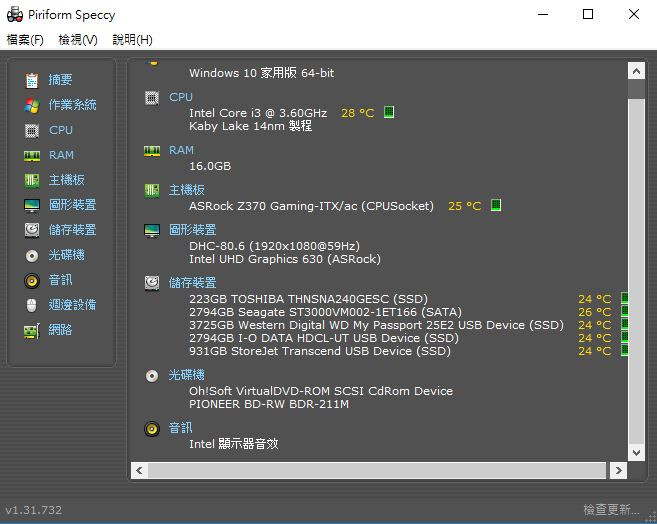Viewport: 657px width, 524px height.
Task: Click the motherboard temperature 25 °C value
Action: [x=465, y=206]
